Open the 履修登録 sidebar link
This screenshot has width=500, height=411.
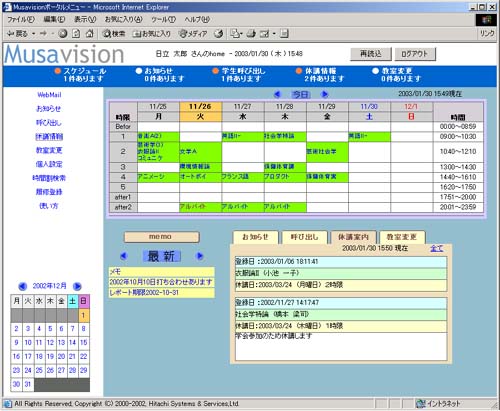49,192
